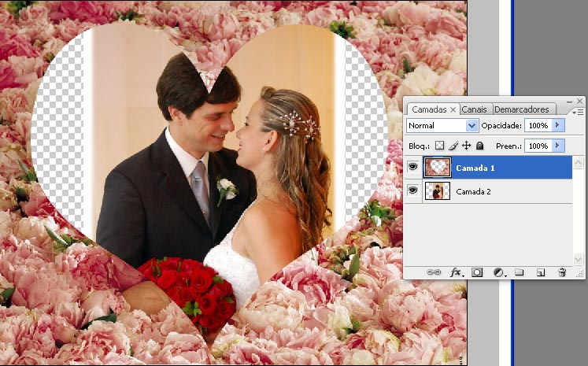Lock all with the padlock icon
The height and width of the screenshot is (366, 588).
click(479, 146)
